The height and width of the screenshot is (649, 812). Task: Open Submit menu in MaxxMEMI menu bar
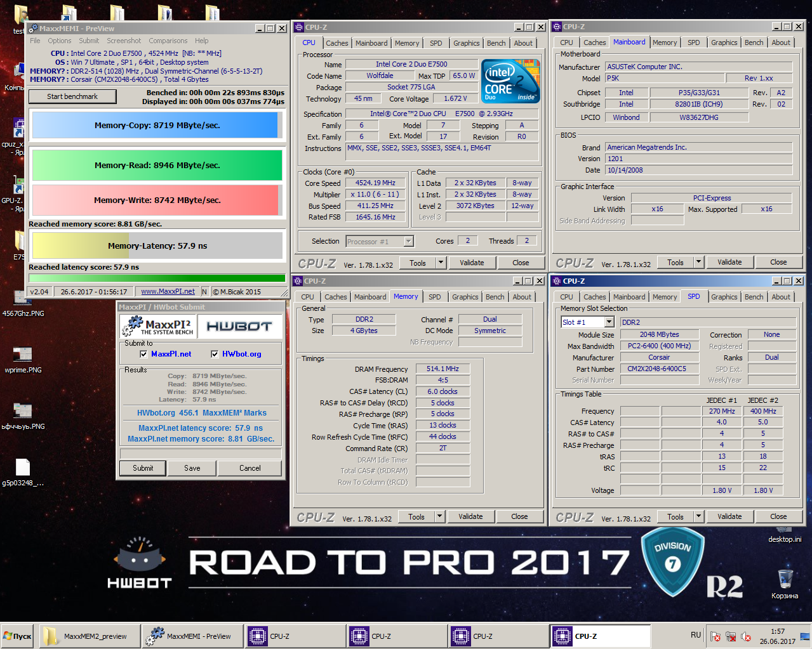tap(89, 41)
